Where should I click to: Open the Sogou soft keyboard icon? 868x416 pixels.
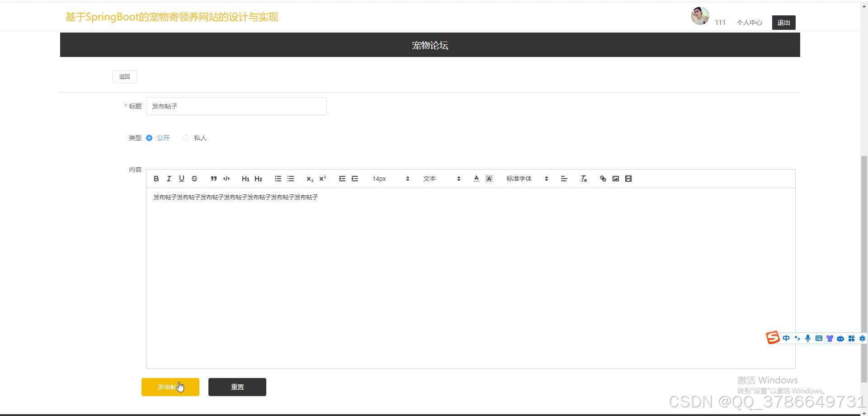pos(819,338)
